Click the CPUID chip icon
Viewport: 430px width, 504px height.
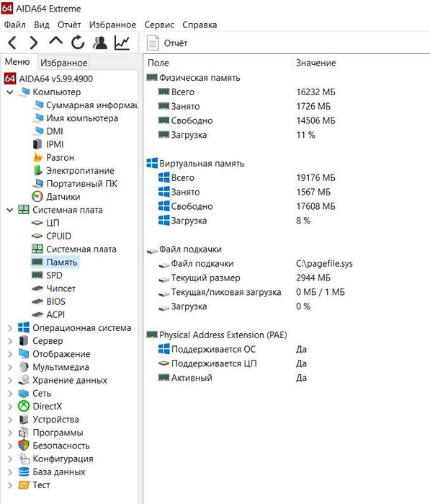(x=37, y=236)
